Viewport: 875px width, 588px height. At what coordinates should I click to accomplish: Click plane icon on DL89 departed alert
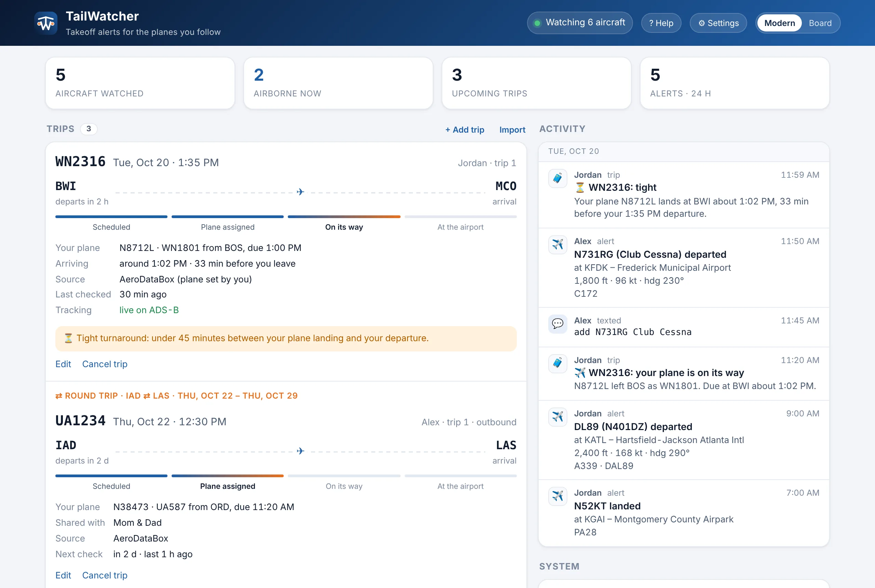pyautogui.click(x=557, y=417)
